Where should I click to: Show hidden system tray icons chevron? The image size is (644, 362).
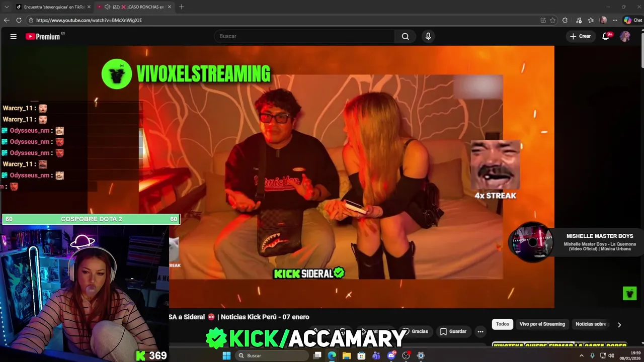click(x=582, y=355)
